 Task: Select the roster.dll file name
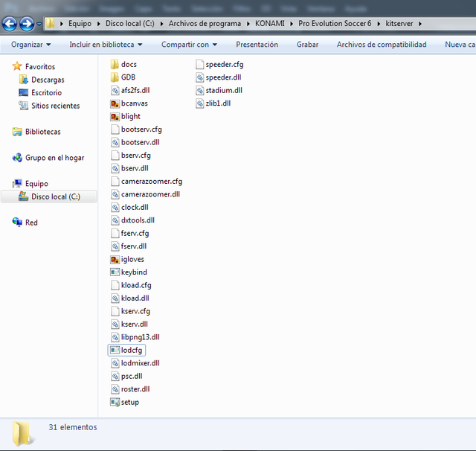[x=135, y=389]
